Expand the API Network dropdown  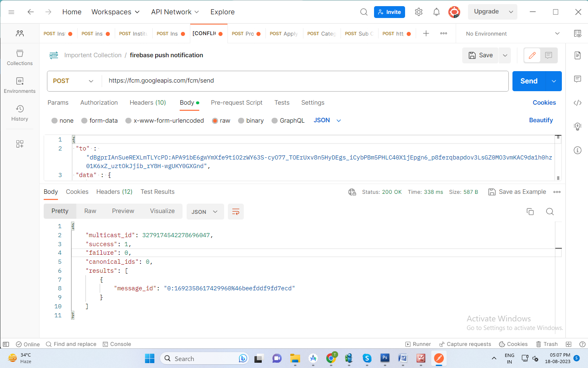coord(175,12)
